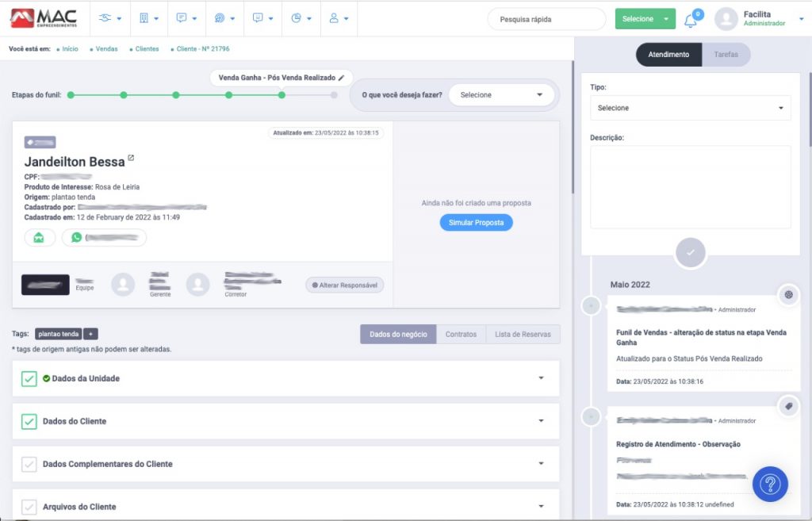Open the blue help question-mark button
812x521 pixels.
(x=769, y=485)
